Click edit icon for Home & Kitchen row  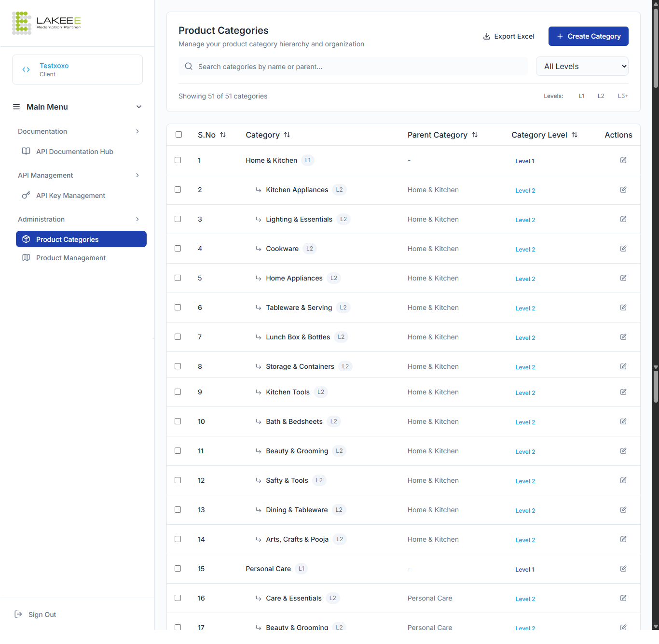coord(623,160)
